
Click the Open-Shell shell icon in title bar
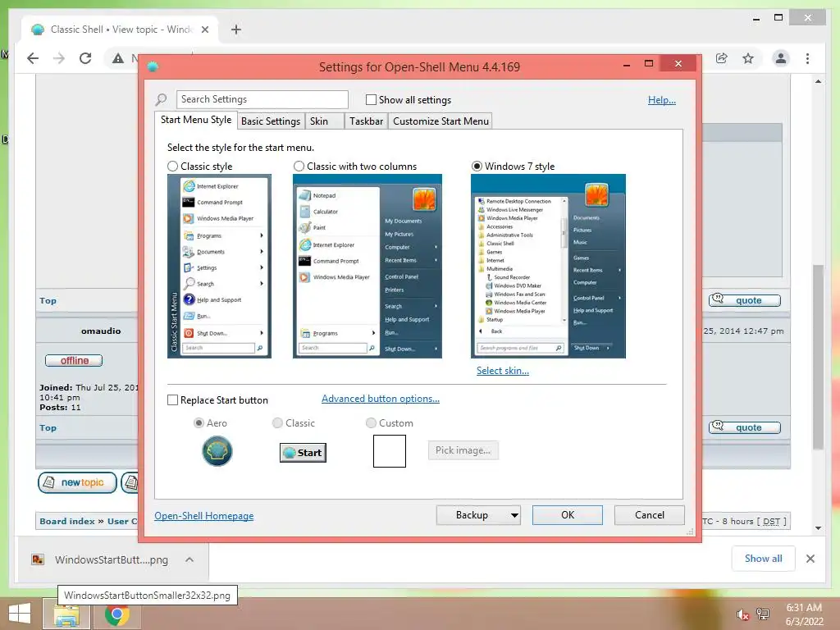153,66
